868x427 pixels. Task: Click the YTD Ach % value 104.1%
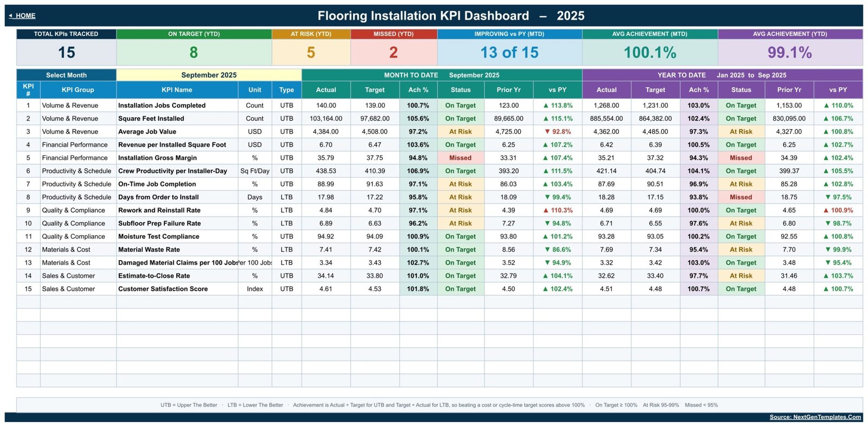point(699,171)
